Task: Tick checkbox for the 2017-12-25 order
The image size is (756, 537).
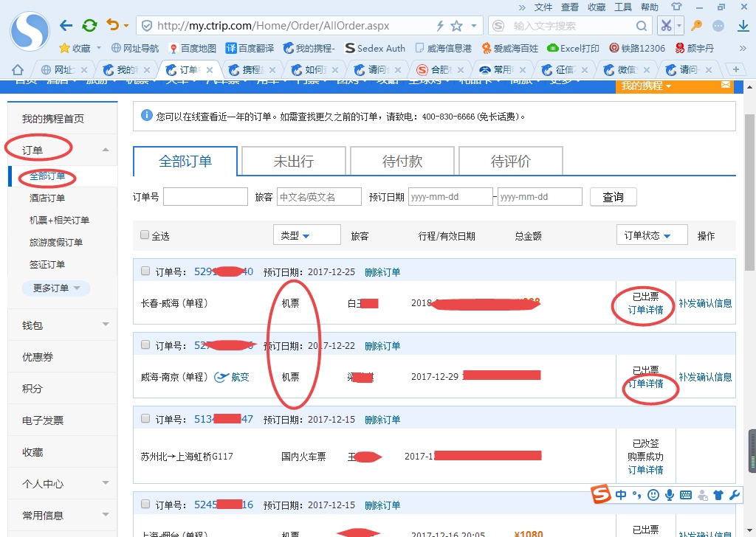Action: [x=145, y=271]
